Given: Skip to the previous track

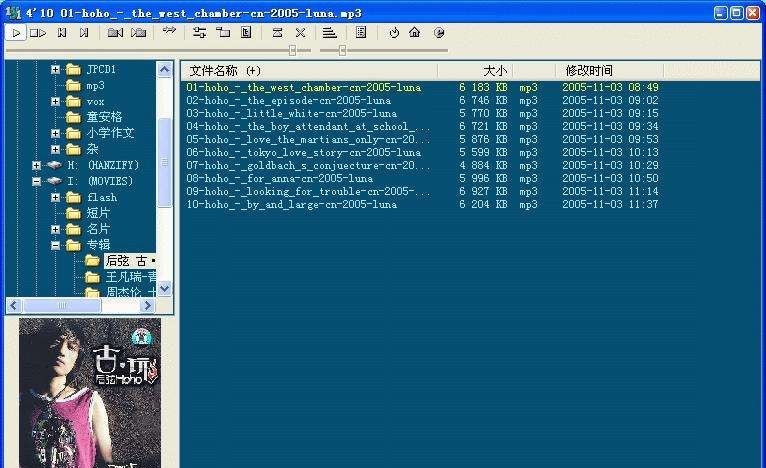Looking at the screenshot, I should 62,33.
